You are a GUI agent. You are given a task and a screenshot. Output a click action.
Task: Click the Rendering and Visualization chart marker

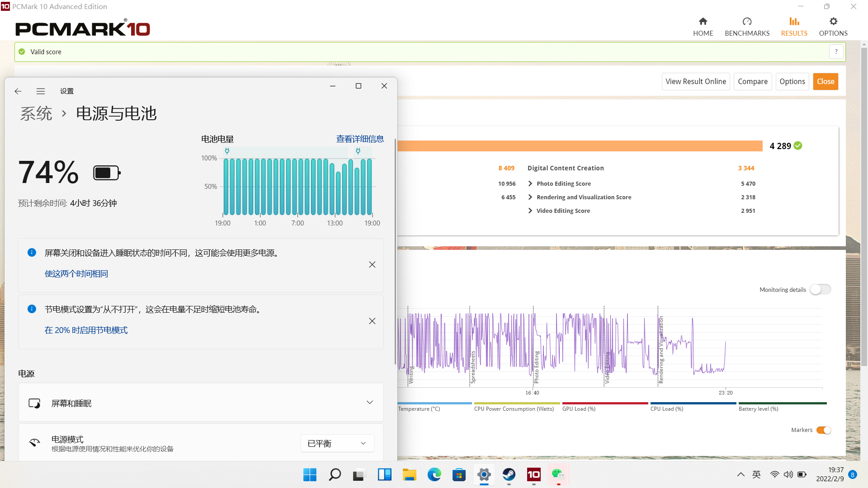pyautogui.click(x=660, y=349)
